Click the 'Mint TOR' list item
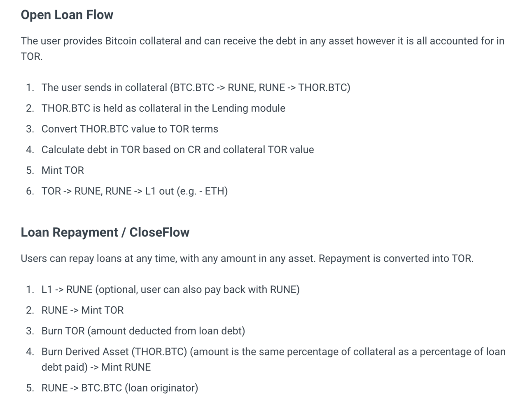Viewport: 532px width, 404px height. pyautogui.click(x=63, y=170)
